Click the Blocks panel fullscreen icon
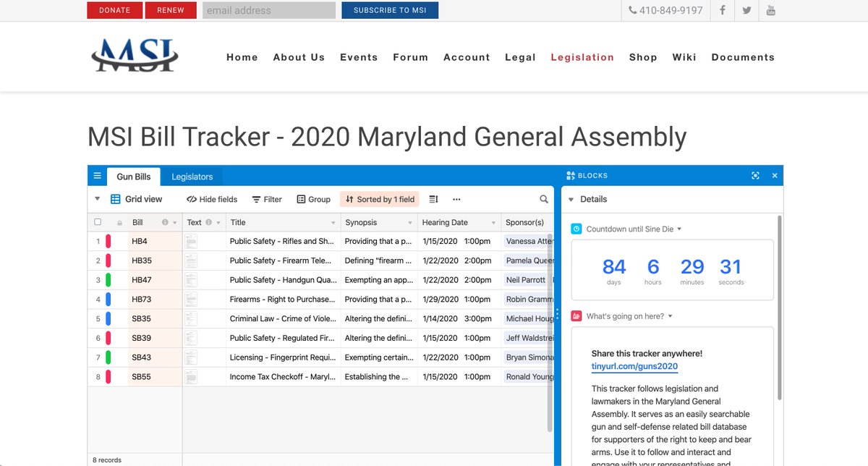Screen dimensions: 868x466 pos(755,176)
